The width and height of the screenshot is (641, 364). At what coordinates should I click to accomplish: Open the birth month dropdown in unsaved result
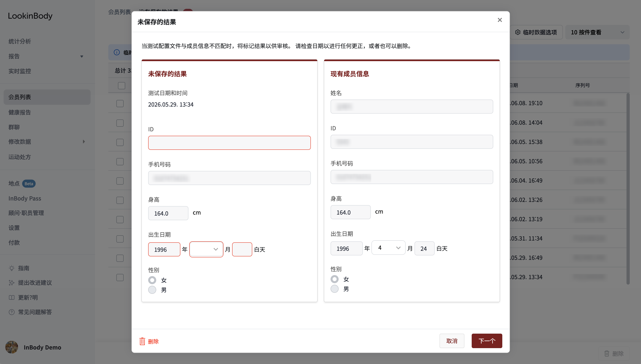pyautogui.click(x=206, y=249)
